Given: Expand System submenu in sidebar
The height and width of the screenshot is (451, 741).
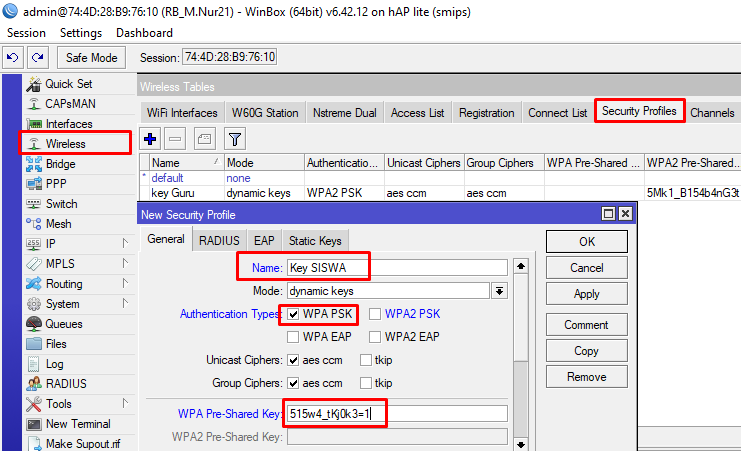Looking at the screenshot, I should tap(125, 304).
